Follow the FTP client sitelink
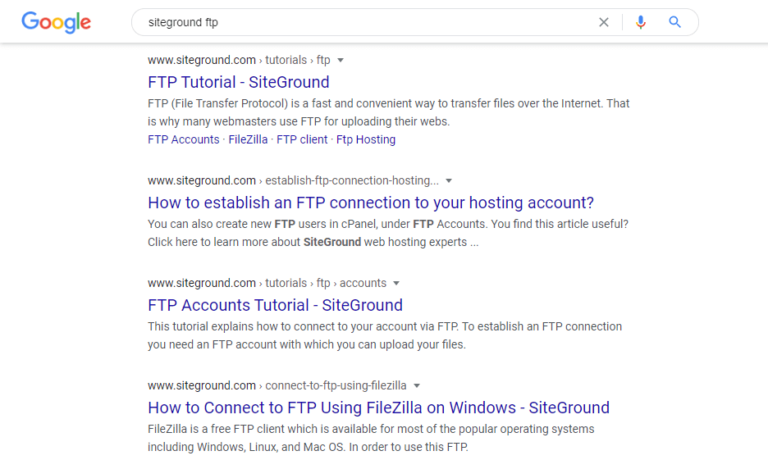768x460 pixels. 302,140
